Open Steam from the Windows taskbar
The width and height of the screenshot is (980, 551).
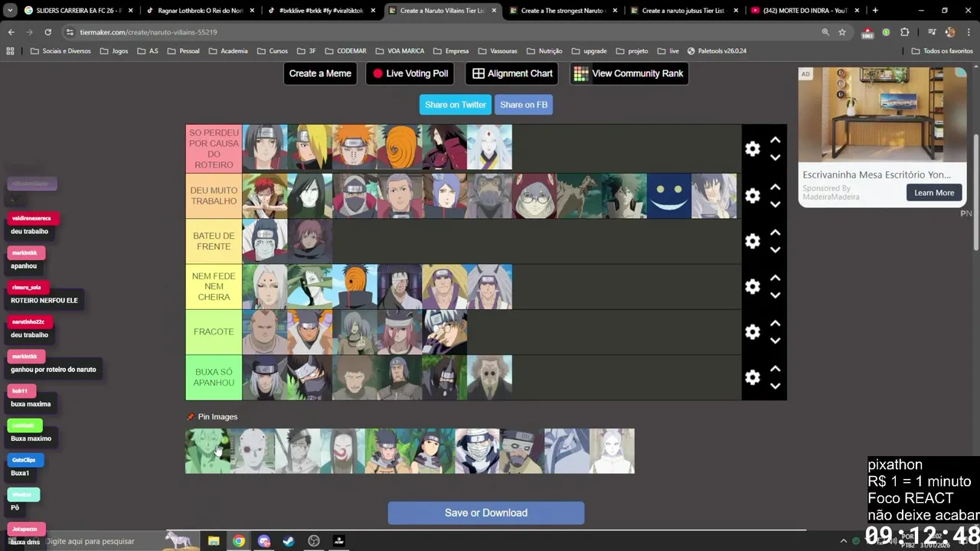tap(289, 541)
